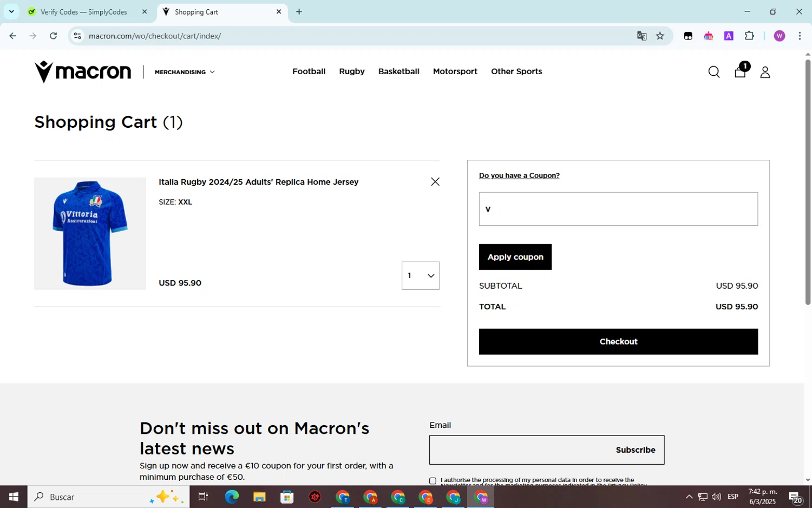
Task: Click the site information icon in address bar
Action: 77,36
